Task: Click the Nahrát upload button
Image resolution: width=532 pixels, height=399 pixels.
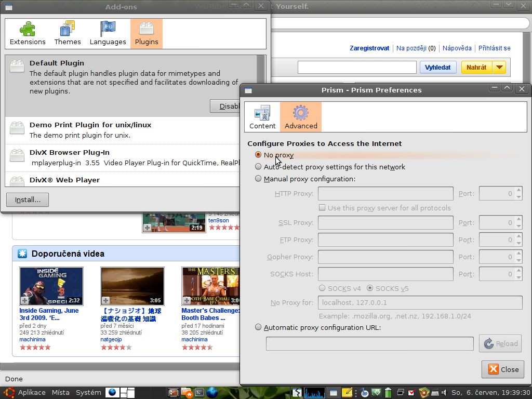Action: tap(476, 67)
